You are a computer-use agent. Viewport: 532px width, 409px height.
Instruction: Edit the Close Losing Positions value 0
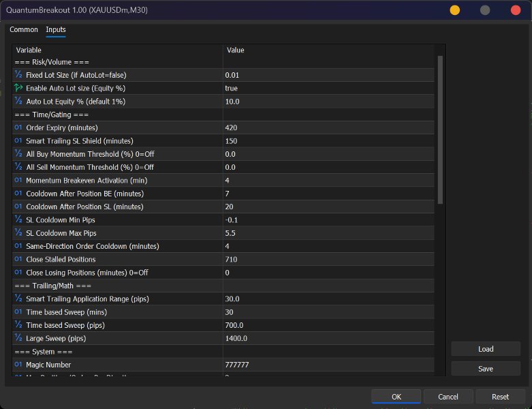click(x=328, y=273)
